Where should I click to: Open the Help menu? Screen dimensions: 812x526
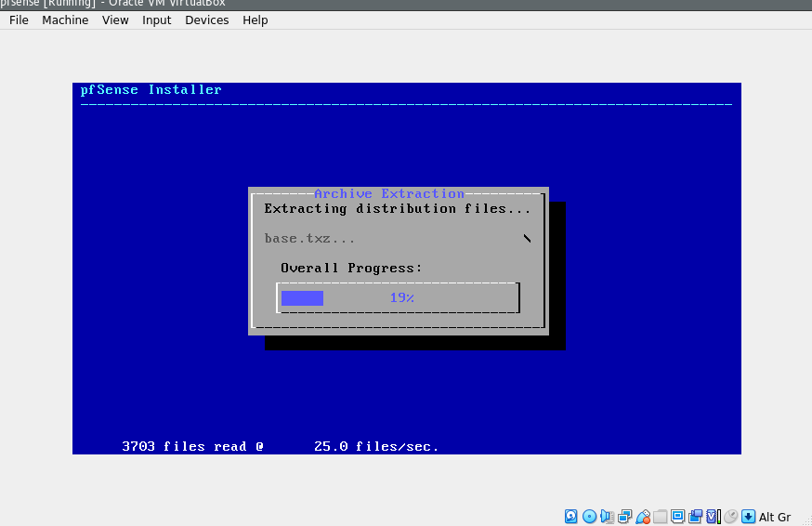click(x=255, y=20)
